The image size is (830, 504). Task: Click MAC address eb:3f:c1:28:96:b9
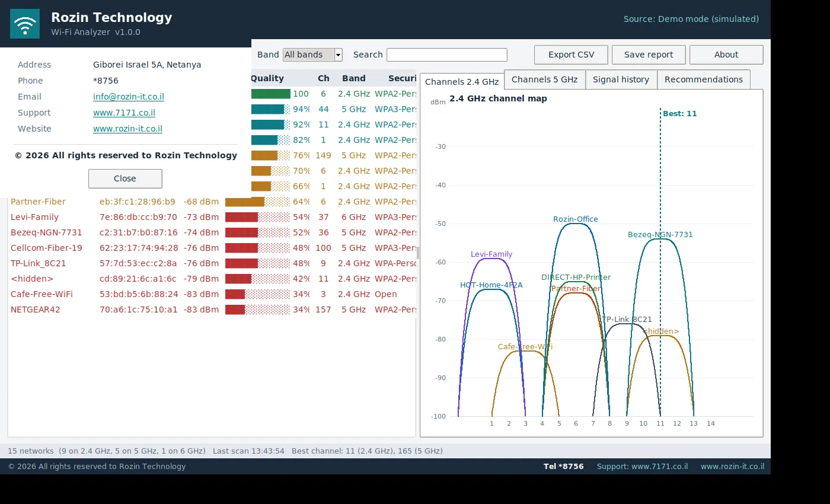pyautogui.click(x=138, y=202)
